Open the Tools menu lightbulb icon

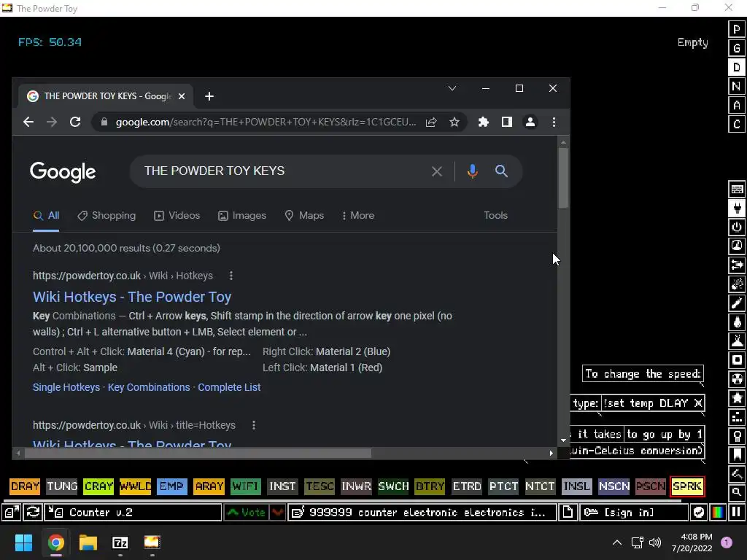tap(737, 436)
